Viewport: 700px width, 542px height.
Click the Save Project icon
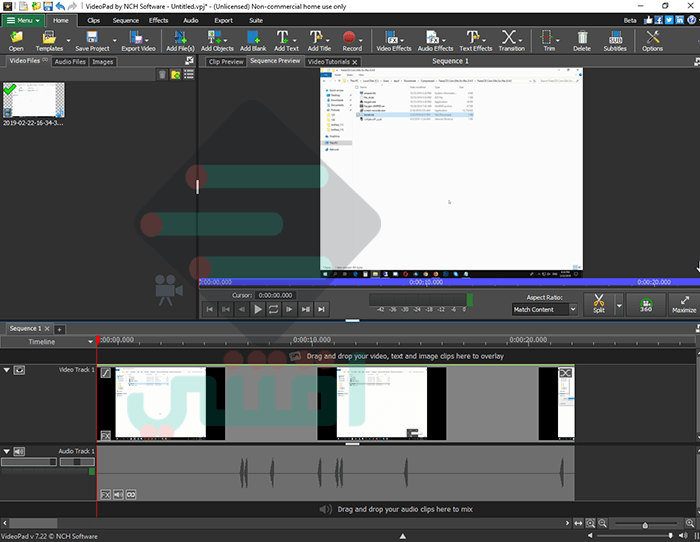tap(92, 41)
